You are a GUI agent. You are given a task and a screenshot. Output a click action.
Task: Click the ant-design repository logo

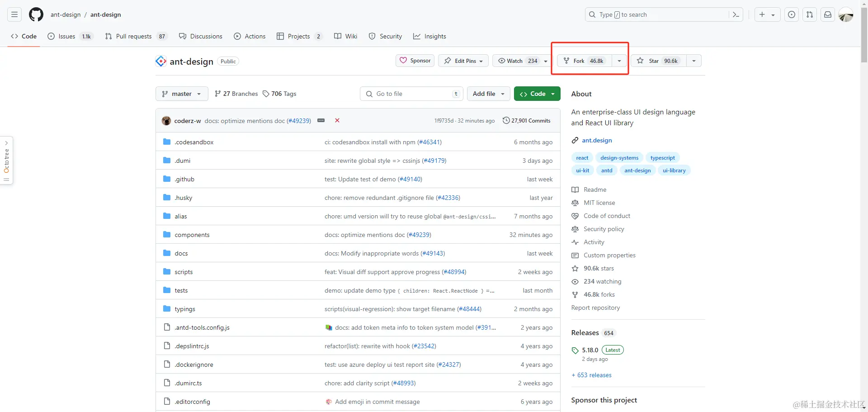click(x=160, y=61)
